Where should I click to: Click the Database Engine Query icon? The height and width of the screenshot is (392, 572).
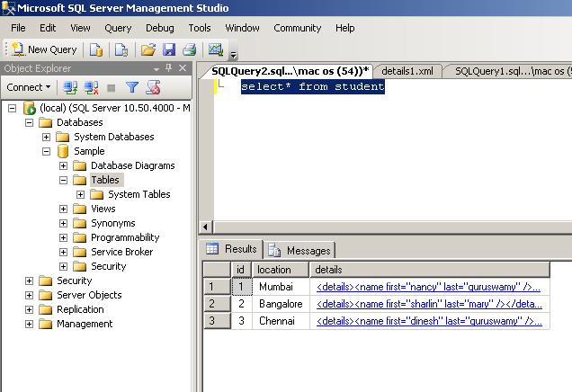(96, 49)
